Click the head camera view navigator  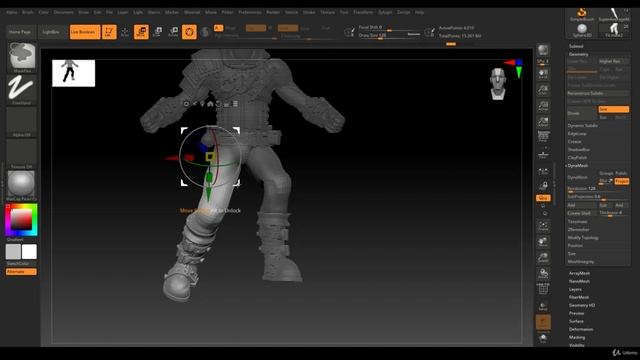click(498, 84)
